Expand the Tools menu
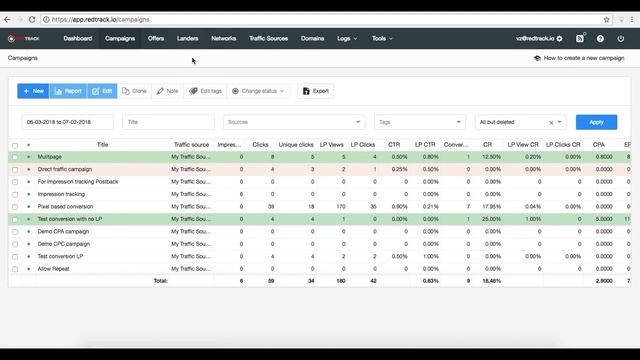 point(382,38)
